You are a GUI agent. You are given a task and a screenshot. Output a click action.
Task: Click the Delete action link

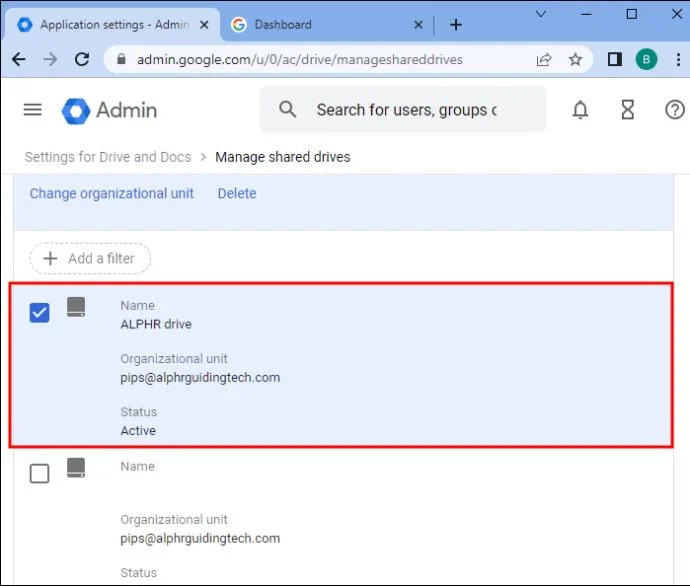237,194
